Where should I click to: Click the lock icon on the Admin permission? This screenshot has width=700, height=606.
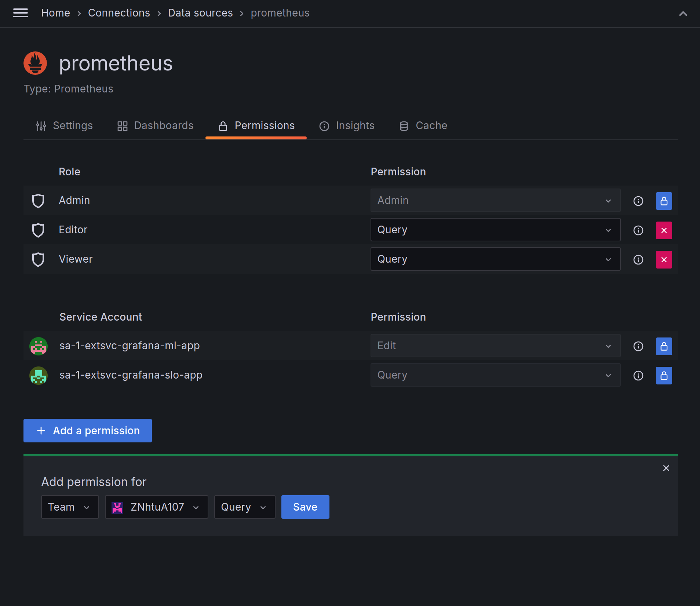point(664,201)
